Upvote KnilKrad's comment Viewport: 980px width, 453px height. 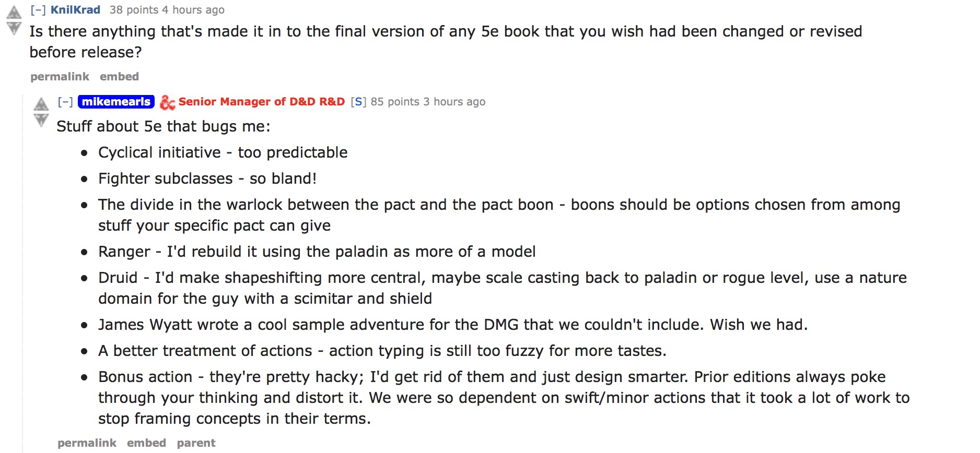tap(14, 12)
